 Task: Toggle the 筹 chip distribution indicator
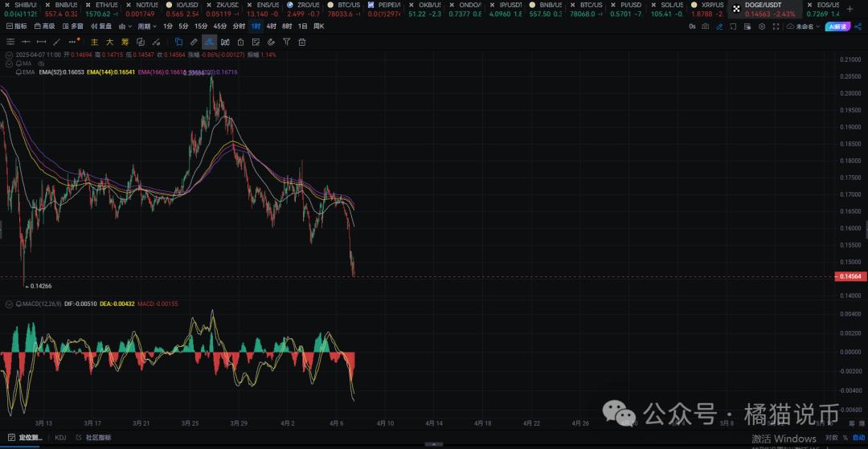[125, 42]
